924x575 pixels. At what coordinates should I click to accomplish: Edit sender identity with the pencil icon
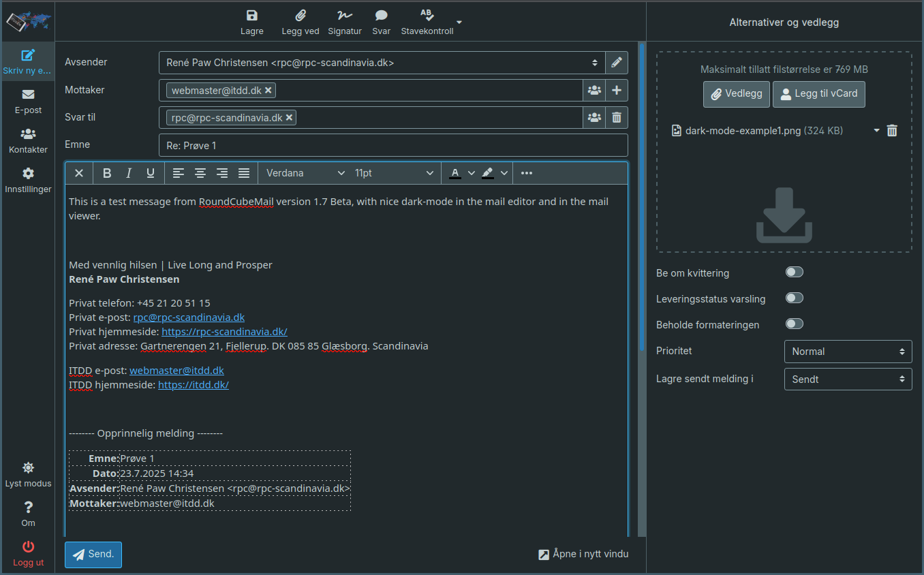tap(617, 62)
